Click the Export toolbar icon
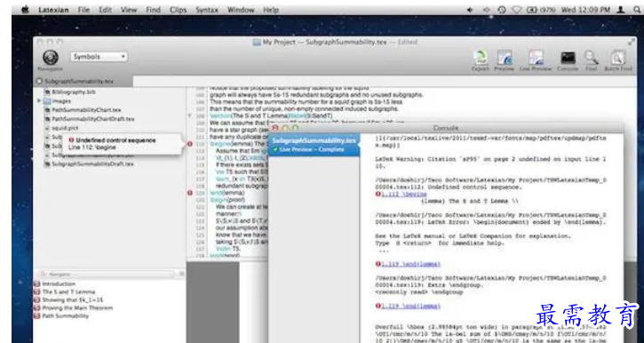Viewport: 644px width, 343px height. tap(480, 58)
